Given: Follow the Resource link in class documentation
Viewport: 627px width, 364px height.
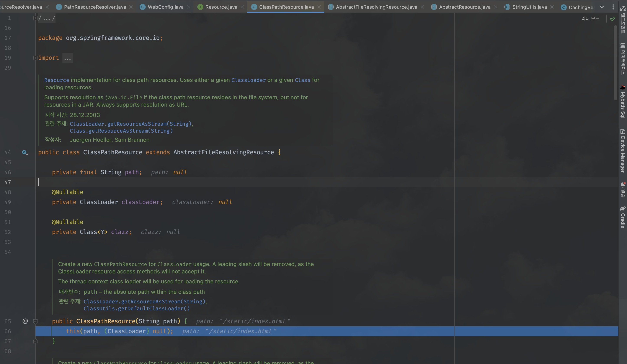Looking at the screenshot, I should (x=57, y=80).
